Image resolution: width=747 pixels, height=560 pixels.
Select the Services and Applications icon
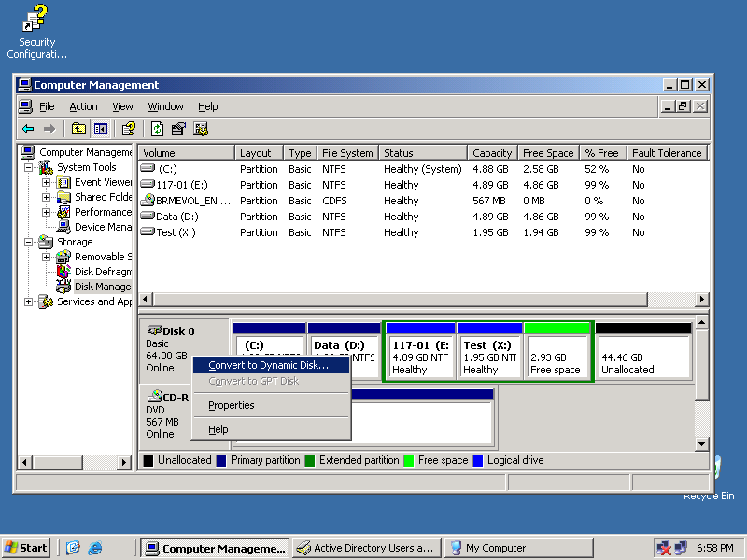(x=46, y=301)
